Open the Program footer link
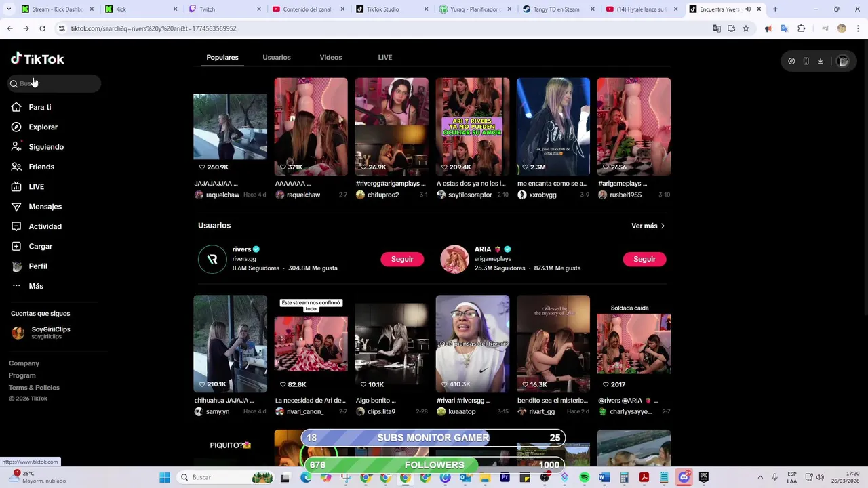 [22, 375]
